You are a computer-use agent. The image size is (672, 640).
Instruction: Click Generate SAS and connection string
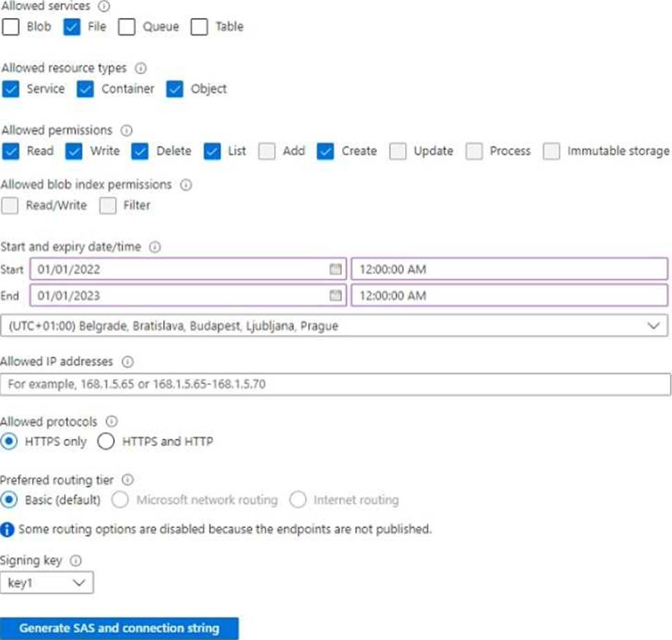[119, 628]
